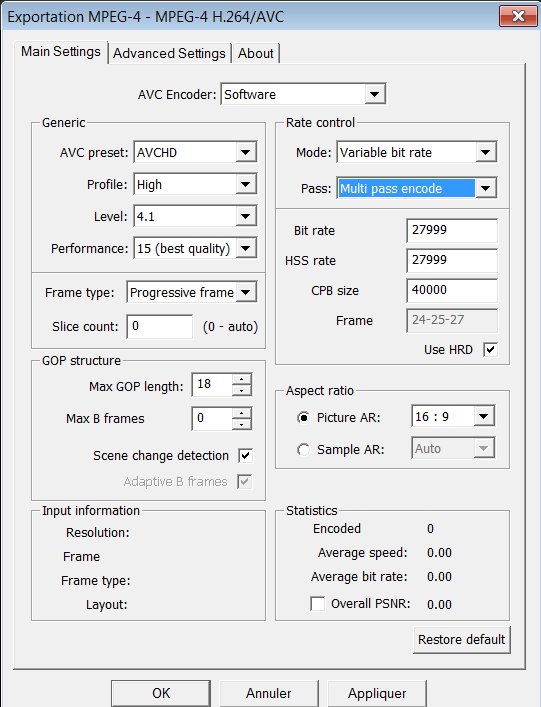Decrease Max B frames with down arrow

point(242,424)
